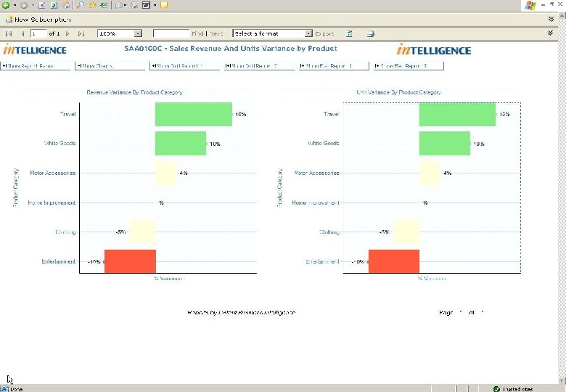Go to the first report page
The height and width of the screenshot is (392, 566).
(x=9, y=33)
